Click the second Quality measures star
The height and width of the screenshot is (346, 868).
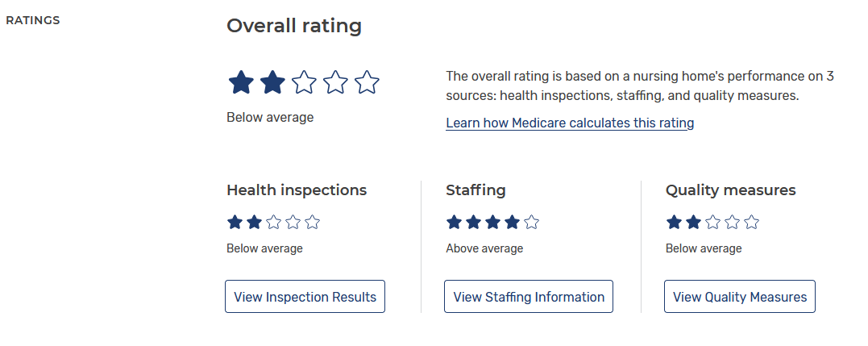693,222
